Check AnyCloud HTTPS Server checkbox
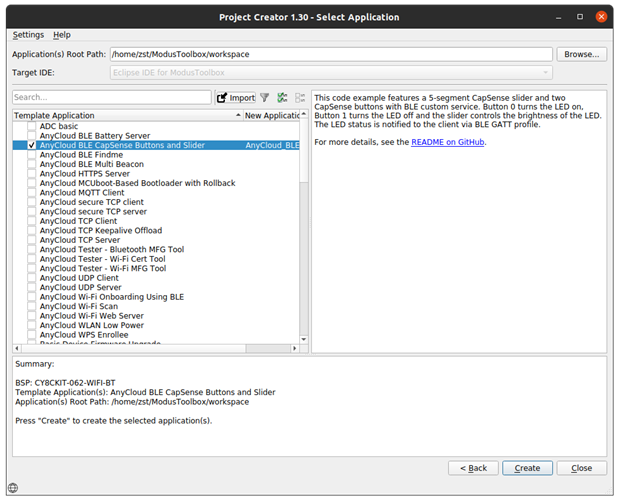Image resolution: width=619 pixels, height=501 pixels. click(x=32, y=174)
